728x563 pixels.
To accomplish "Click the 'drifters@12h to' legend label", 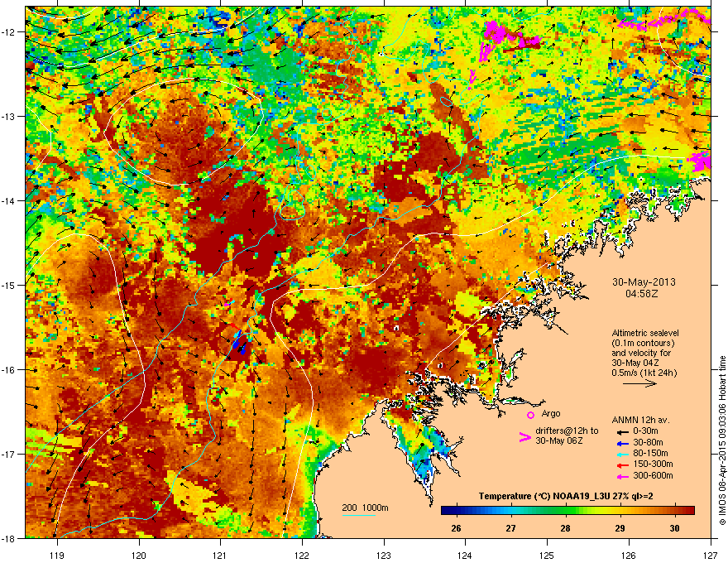I will click(x=567, y=431).
